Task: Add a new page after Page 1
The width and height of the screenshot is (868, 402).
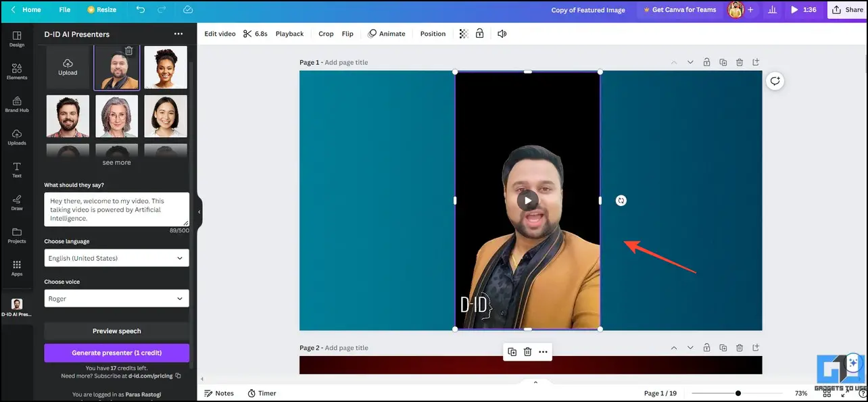Action: 756,62
